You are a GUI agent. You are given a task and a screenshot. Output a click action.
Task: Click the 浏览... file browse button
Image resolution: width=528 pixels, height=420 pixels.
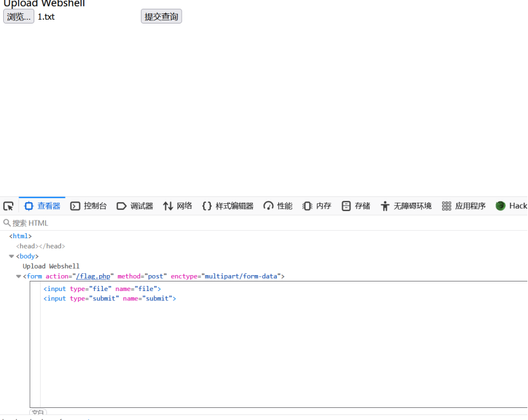tap(18, 17)
